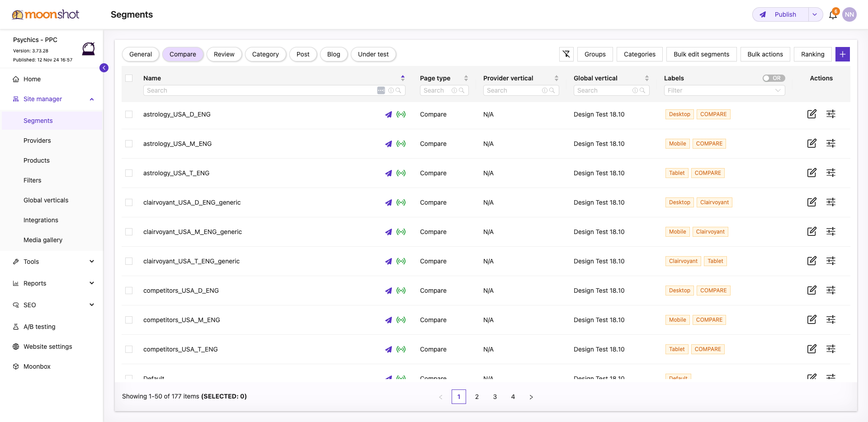The width and height of the screenshot is (868, 422).
Task: Edit the clairvoyant_USA_T_ENG_generic segment
Action: tap(812, 261)
